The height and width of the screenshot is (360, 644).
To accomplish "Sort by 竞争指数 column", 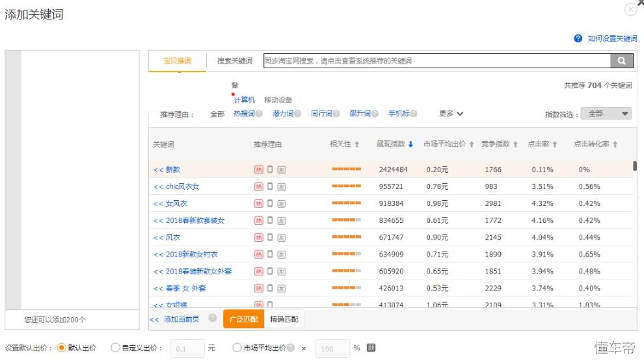I will point(500,144).
